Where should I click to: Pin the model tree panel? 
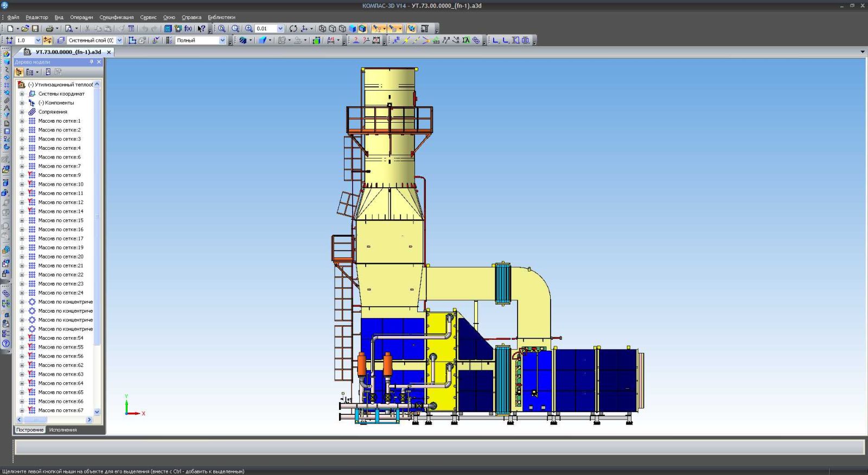[91, 62]
